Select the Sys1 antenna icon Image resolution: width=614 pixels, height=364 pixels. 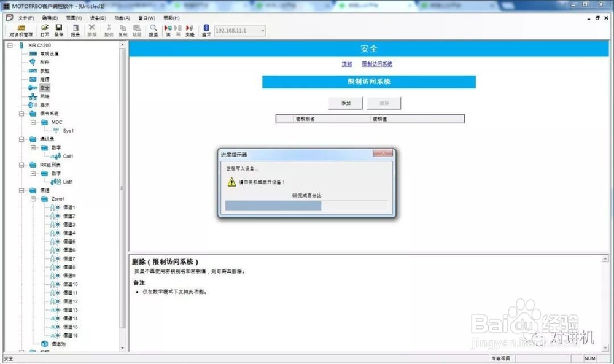(x=56, y=130)
